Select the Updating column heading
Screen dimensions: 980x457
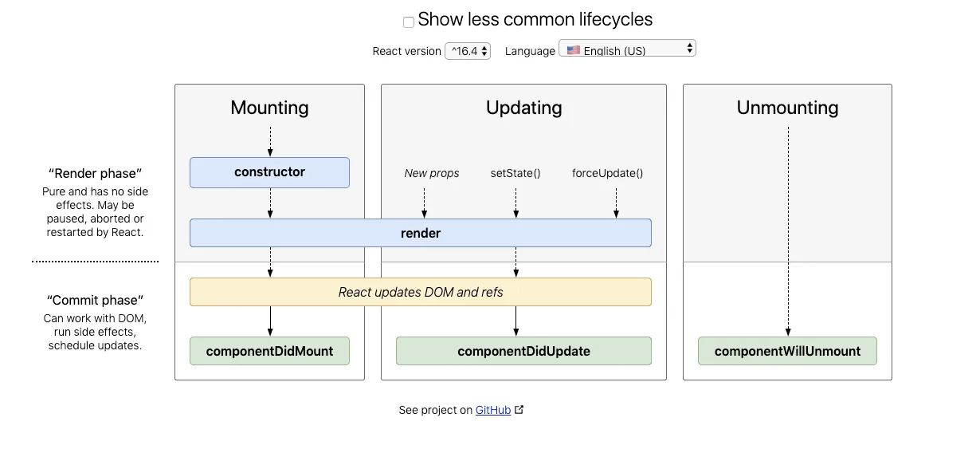(x=523, y=108)
